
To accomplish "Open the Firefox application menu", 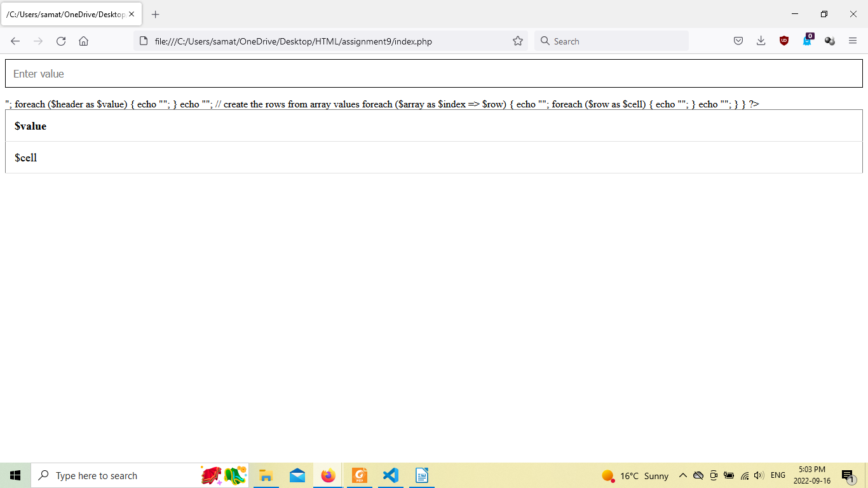I will tap(853, 41).
